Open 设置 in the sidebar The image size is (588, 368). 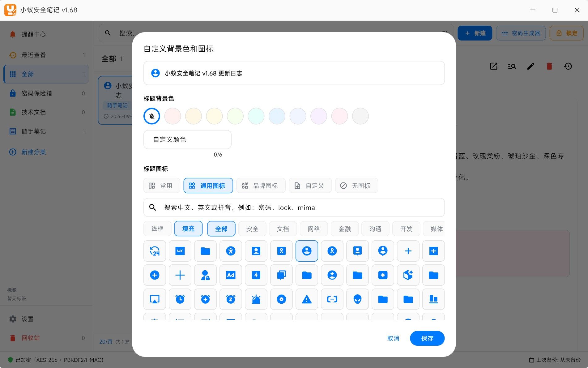[46, 319]
